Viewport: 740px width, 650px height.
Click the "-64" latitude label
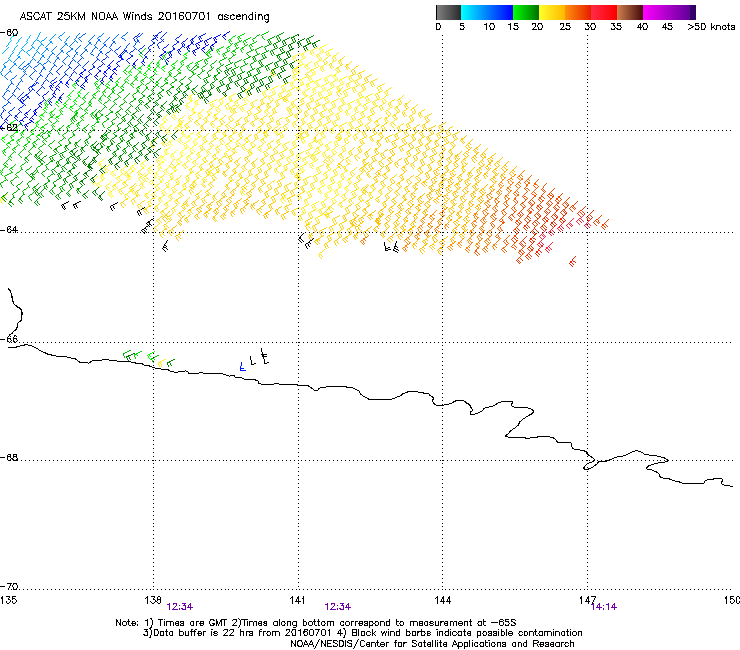tap(9, 230)
